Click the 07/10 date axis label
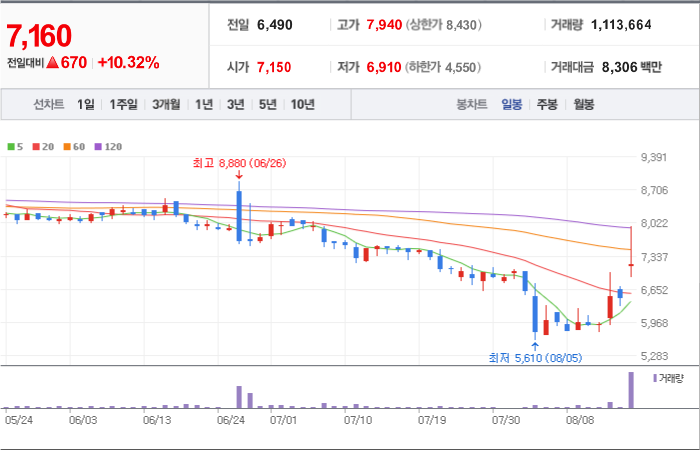This screenshot has width=700, height=450. pyautogui.click(x=358, y=421)
